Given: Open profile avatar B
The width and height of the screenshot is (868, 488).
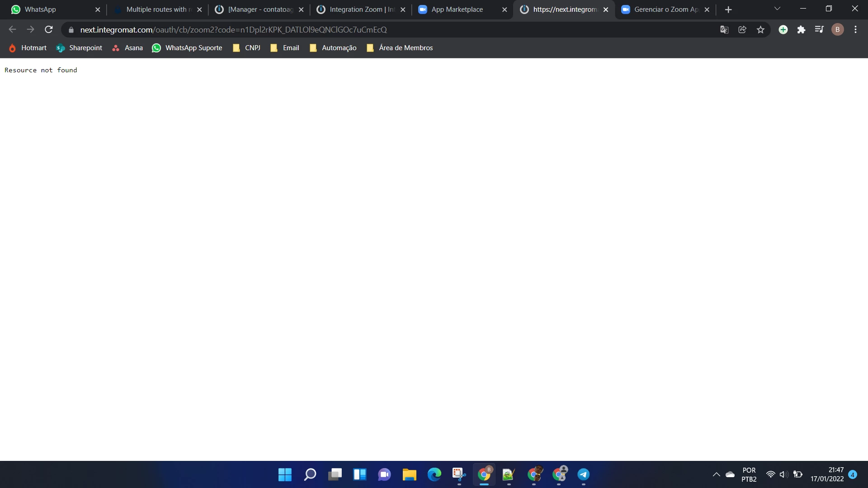Looking at the screenshot, I should 837,30.
